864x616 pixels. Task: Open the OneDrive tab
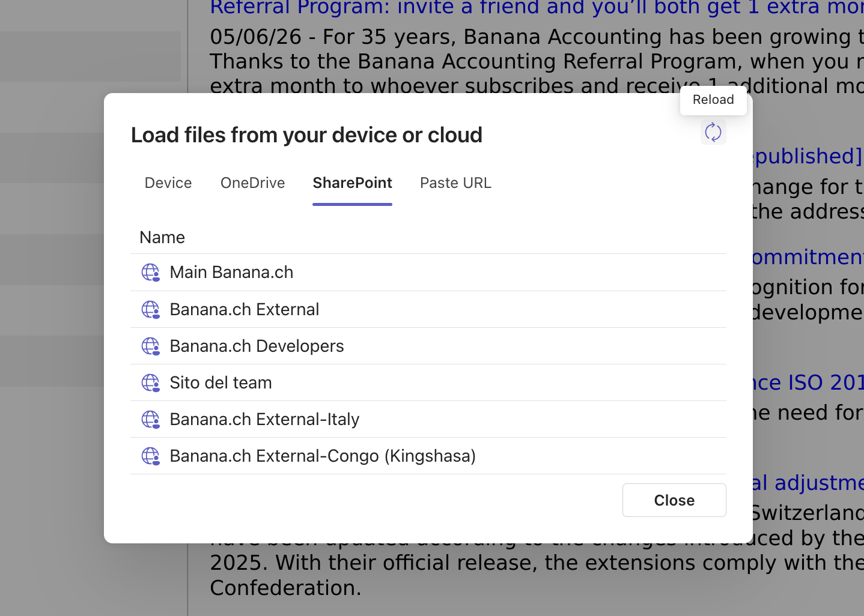click(253, 183)
